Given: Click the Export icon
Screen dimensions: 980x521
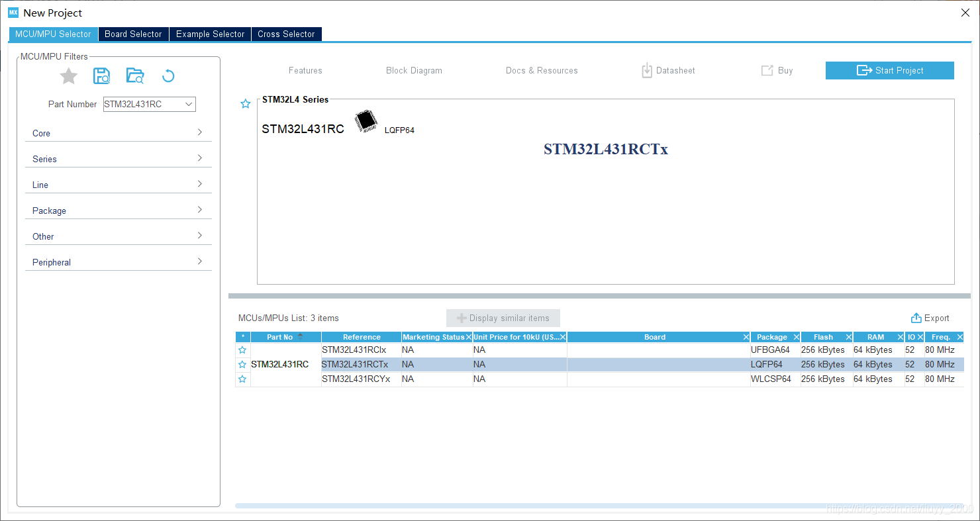Looking at the screenshot, I should [916, 318].
